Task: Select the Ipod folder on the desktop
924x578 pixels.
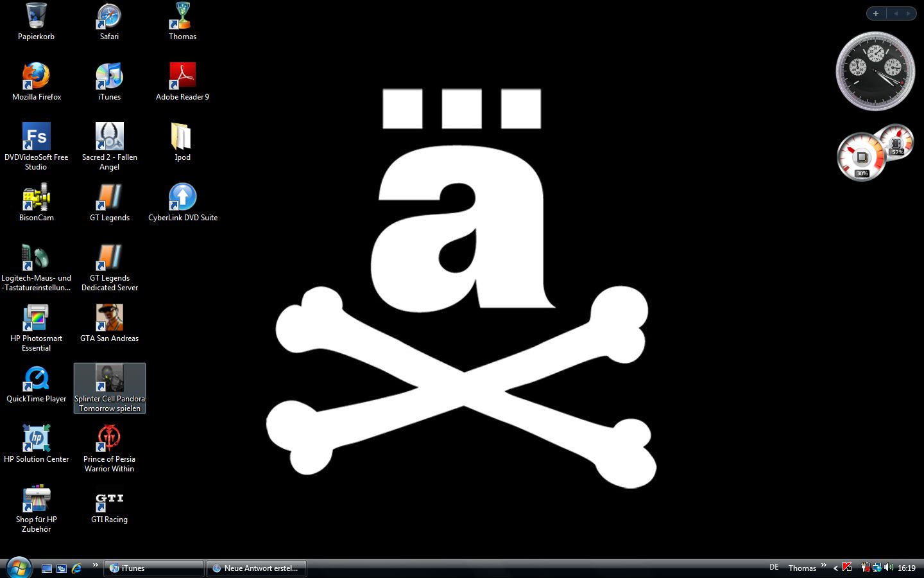Action: (x=182, y=143)
